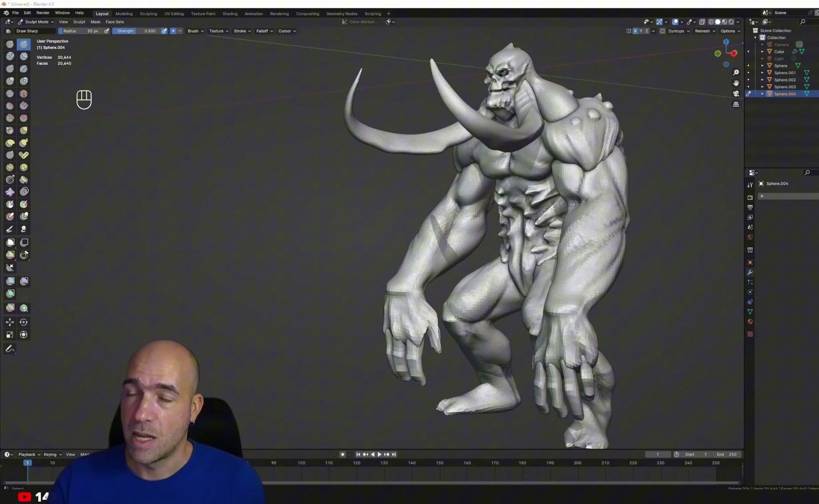This screenshot has height=504, width=819.
Task: Collapse the Collection in outliner
Action: [x=755, y=38]
